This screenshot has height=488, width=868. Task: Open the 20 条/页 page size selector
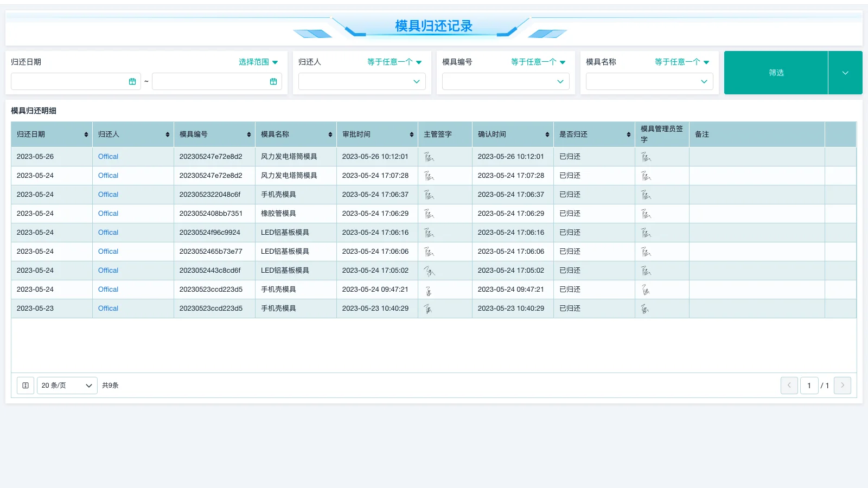(x=67, y=386)
